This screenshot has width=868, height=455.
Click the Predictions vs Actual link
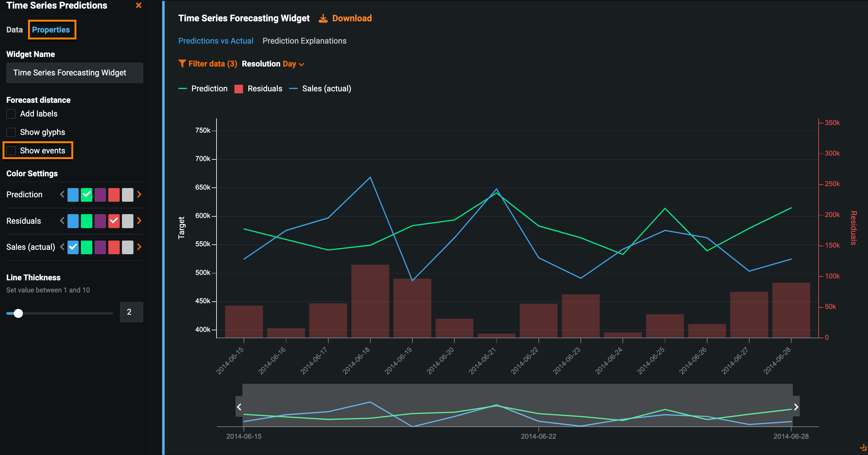click(x=216, y=41)
